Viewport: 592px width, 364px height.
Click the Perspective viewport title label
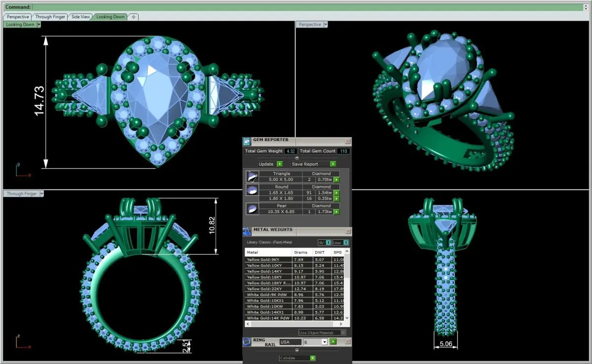click(310, 24)
